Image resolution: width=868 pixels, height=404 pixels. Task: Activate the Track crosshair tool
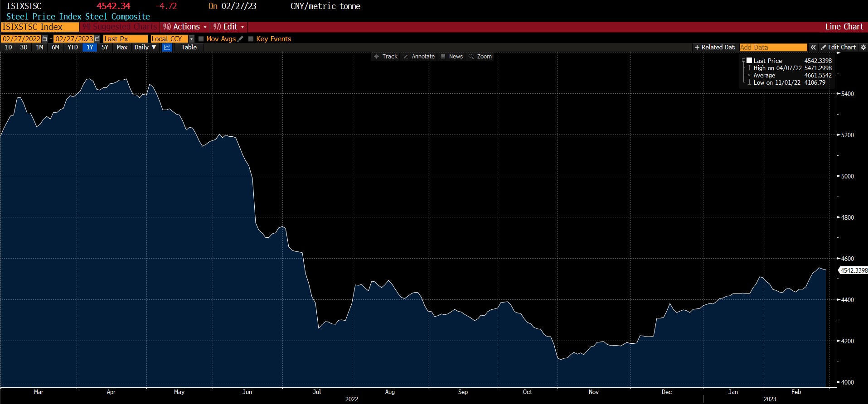(x=386, y=57)
